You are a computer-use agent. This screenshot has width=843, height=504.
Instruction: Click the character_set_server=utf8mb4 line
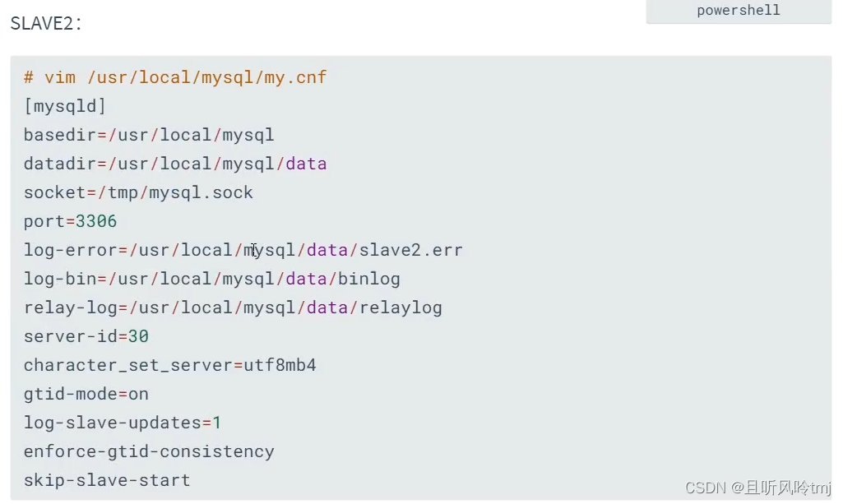(169, 365)
